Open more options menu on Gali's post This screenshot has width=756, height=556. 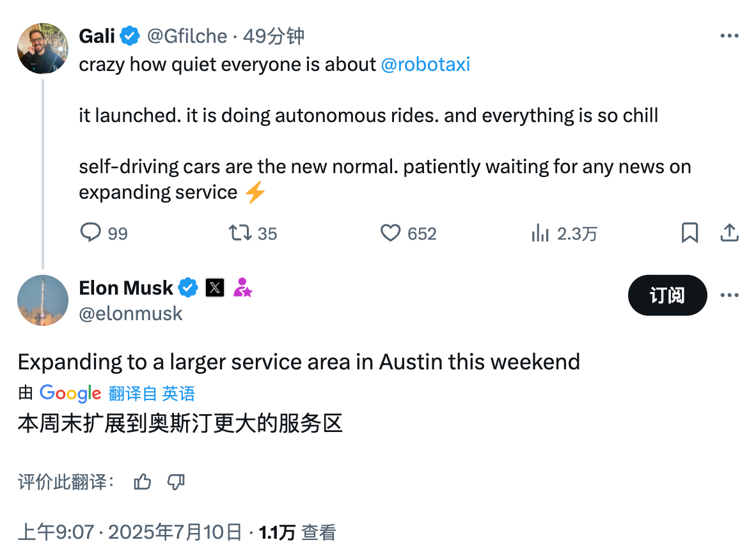coord(729,36)
